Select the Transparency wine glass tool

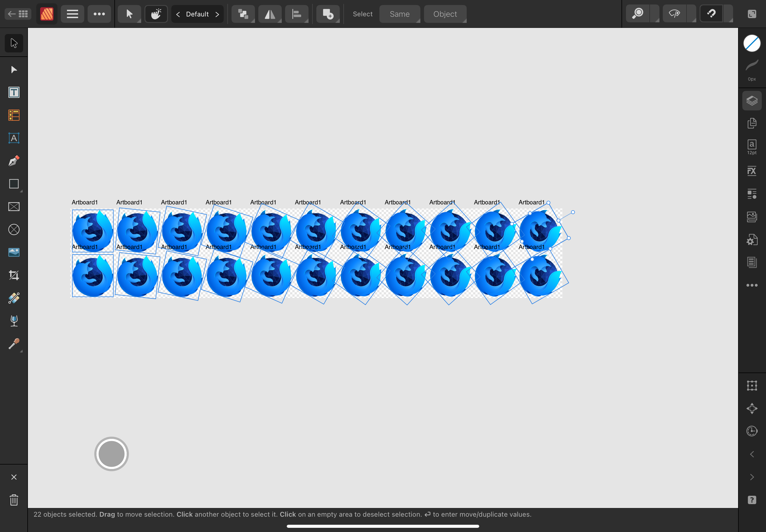(14, 321)
